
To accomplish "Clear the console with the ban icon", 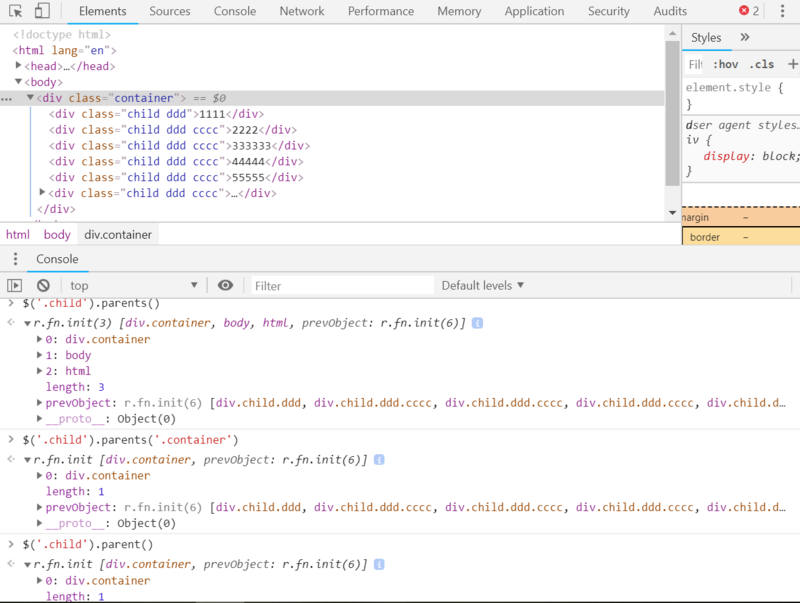I will [43, 286].
